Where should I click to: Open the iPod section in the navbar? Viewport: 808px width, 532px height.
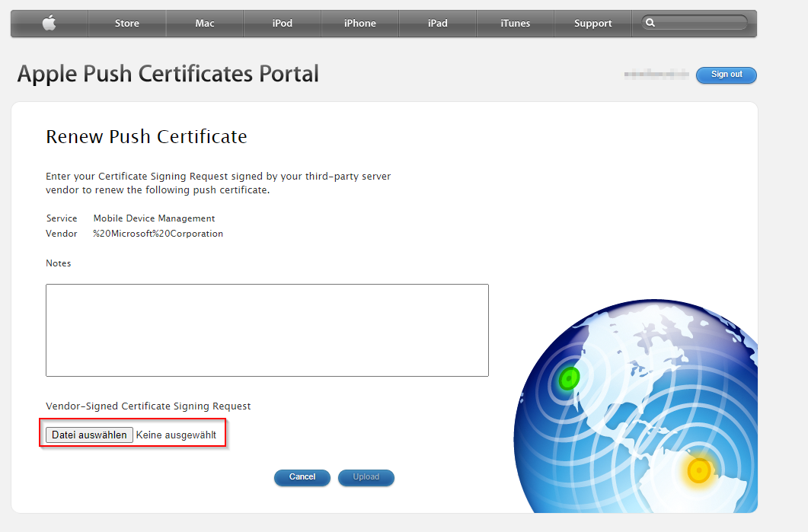click(x=282, y=23)
